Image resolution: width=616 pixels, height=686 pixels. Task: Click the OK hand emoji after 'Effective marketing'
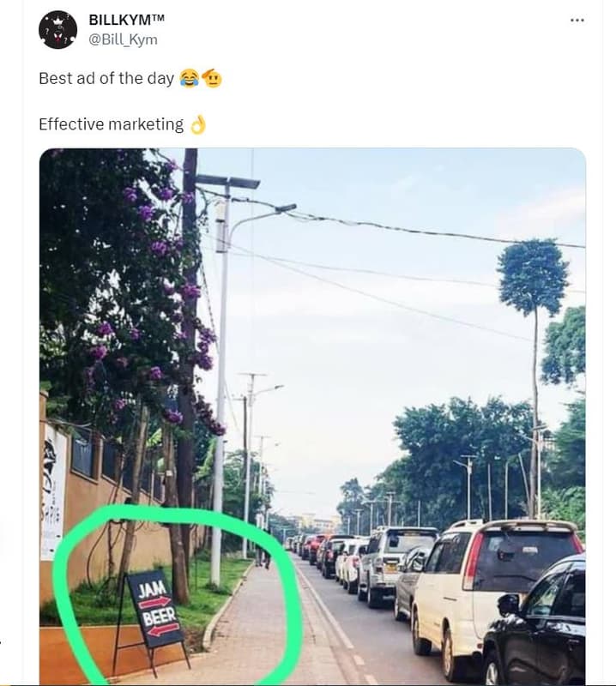coord(198,125)
